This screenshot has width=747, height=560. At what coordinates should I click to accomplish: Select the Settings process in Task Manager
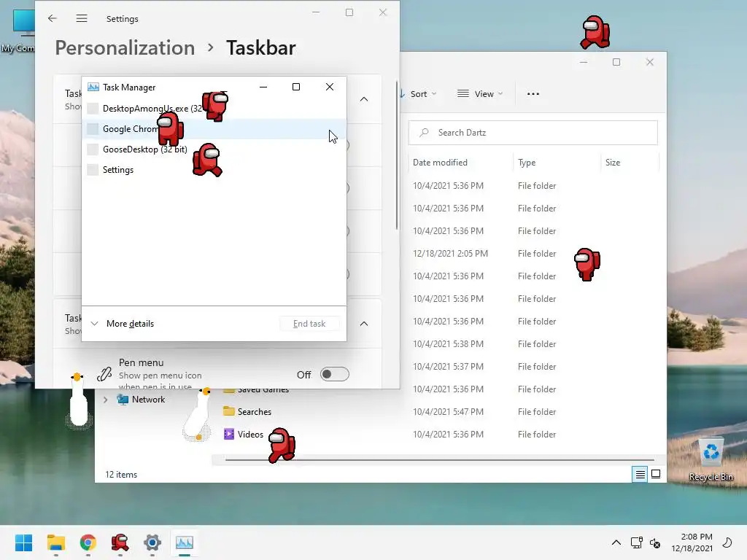214,169
